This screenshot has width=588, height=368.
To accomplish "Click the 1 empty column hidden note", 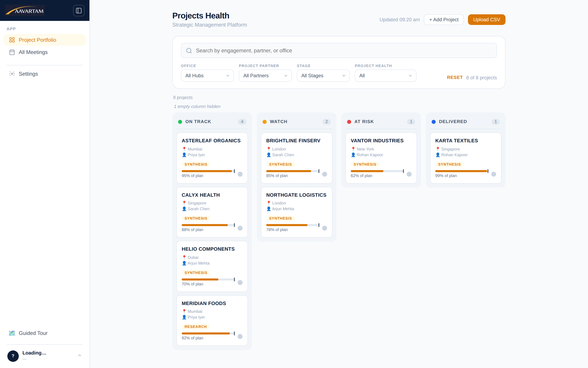I will click(197, 106).
